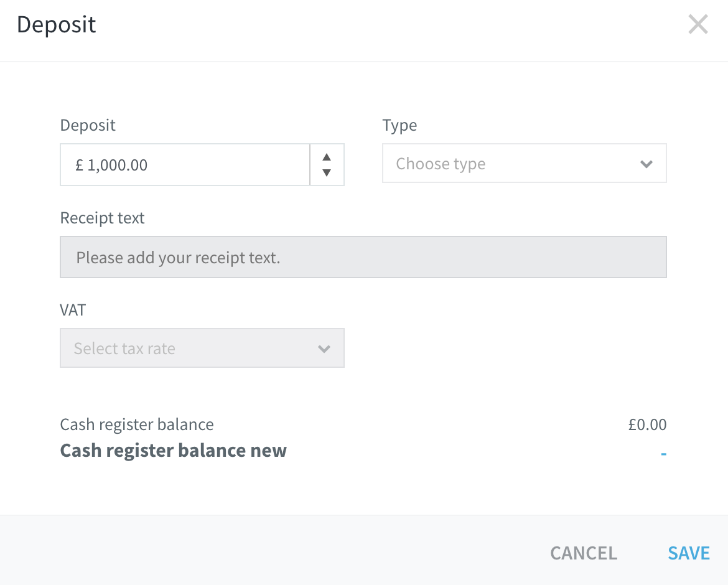Viewport: 728px width, 585px height.
Task: Click the VAT label above the tax dropdown
Action: click(x=73, y=309)
